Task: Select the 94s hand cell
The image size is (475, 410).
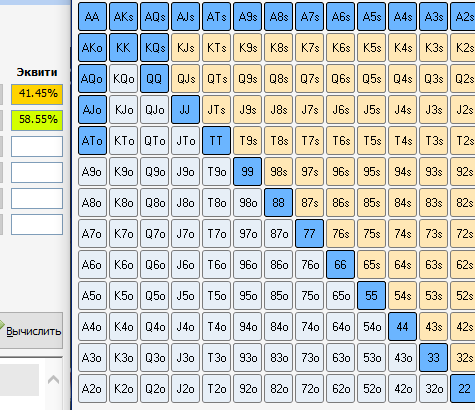Action: click(x=402, y=171)
